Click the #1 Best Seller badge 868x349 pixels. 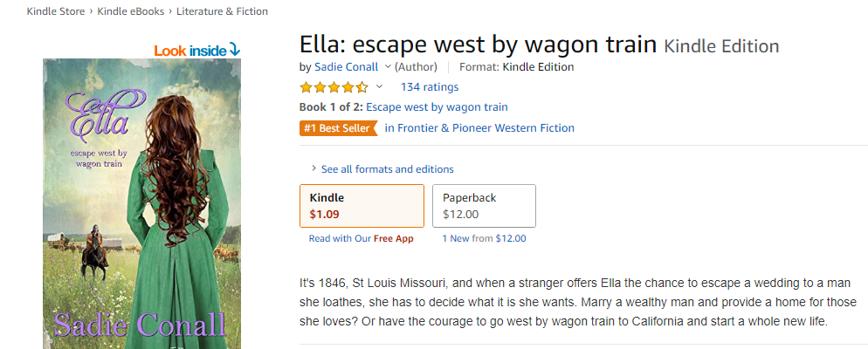337,128
